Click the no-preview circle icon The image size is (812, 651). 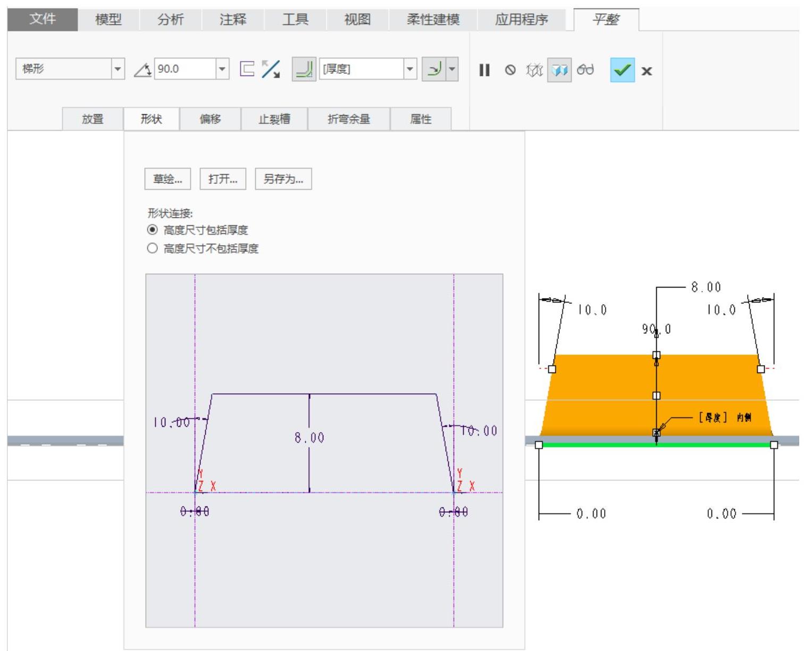510,70
